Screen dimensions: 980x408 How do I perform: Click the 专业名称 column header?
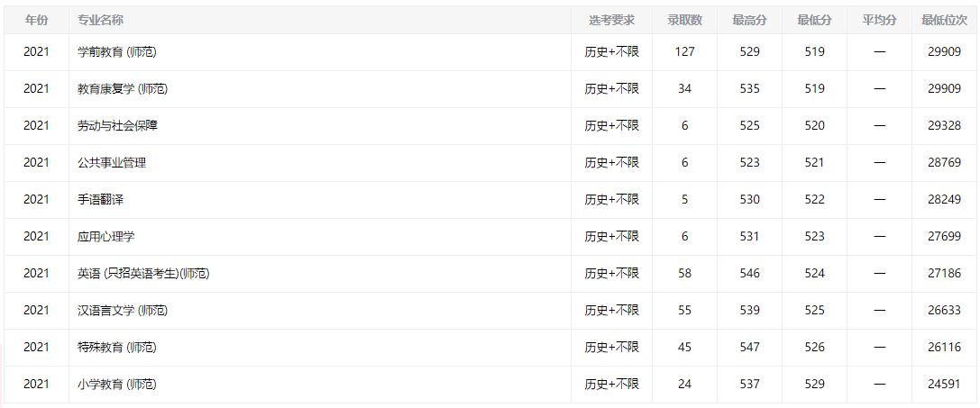(101, 20)
